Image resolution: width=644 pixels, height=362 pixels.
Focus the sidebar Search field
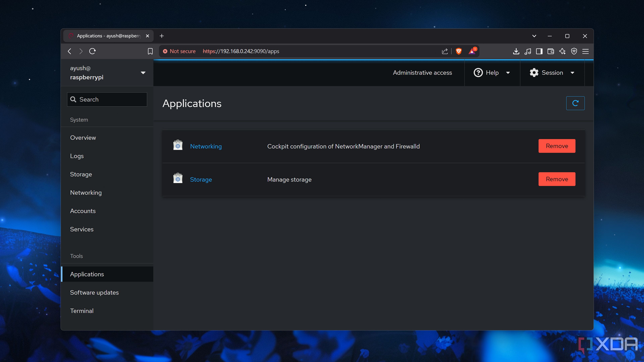click(107, 99)
